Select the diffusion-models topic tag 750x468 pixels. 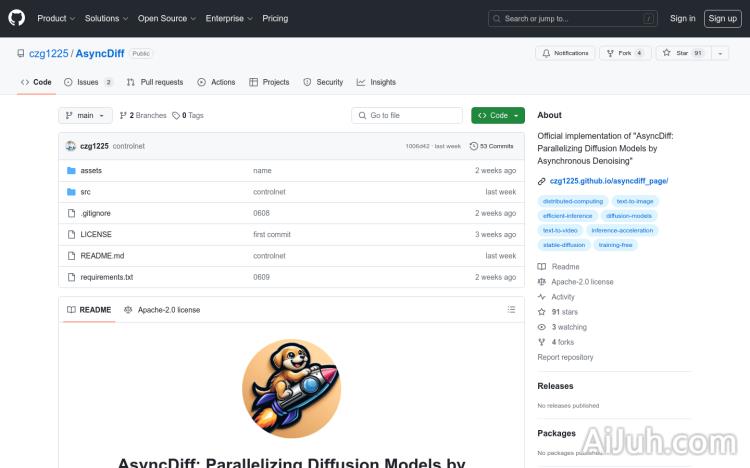coord(629,215)
